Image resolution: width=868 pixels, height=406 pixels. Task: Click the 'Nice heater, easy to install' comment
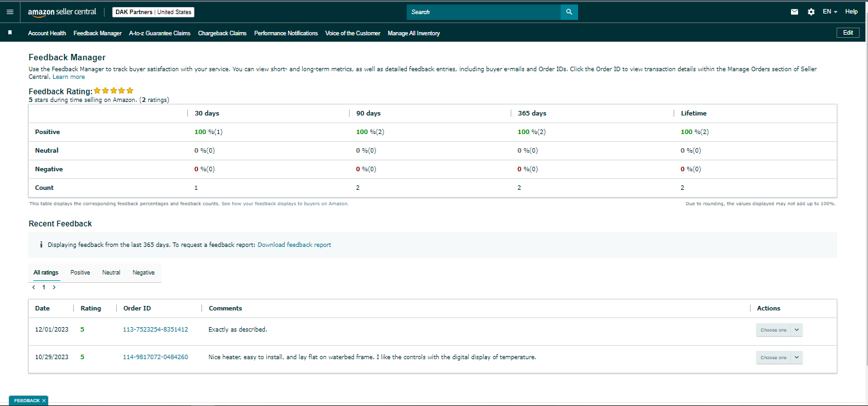click(372, 357)
